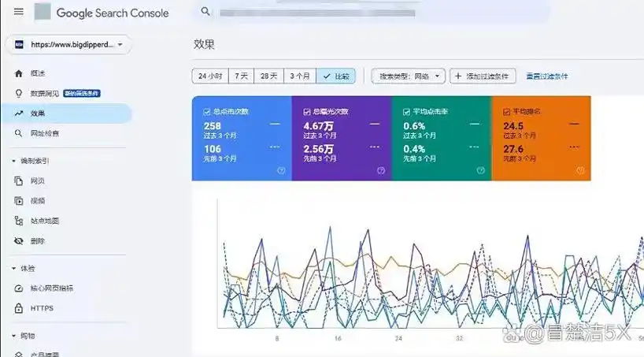This screenshot has width=644, height=357.
Task: Click the help icon on purple impressions card
Action: coord(381,171)
